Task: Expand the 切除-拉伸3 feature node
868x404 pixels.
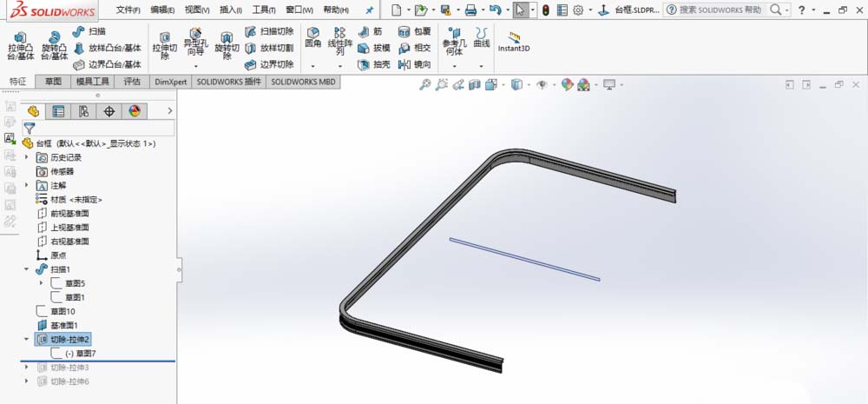Action: pyautogui.click(x=27, y=367)
